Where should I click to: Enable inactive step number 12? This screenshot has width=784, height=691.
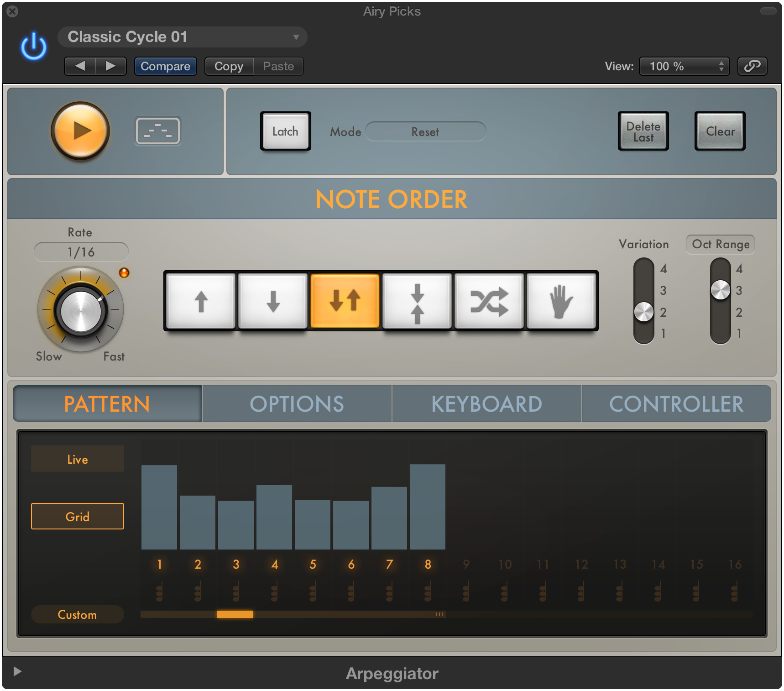coord(581,565)
